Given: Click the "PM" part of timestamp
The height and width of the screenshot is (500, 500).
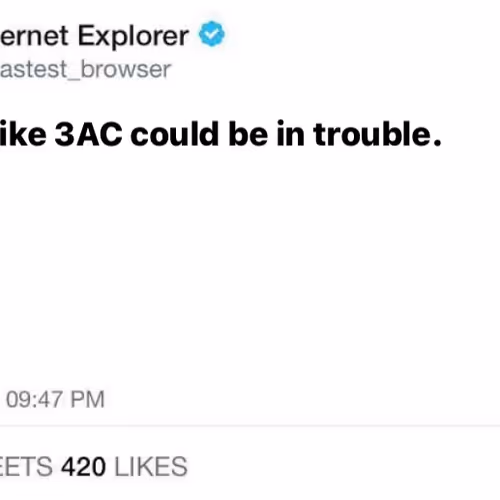Looking at the screenshot, I should 88,399.
